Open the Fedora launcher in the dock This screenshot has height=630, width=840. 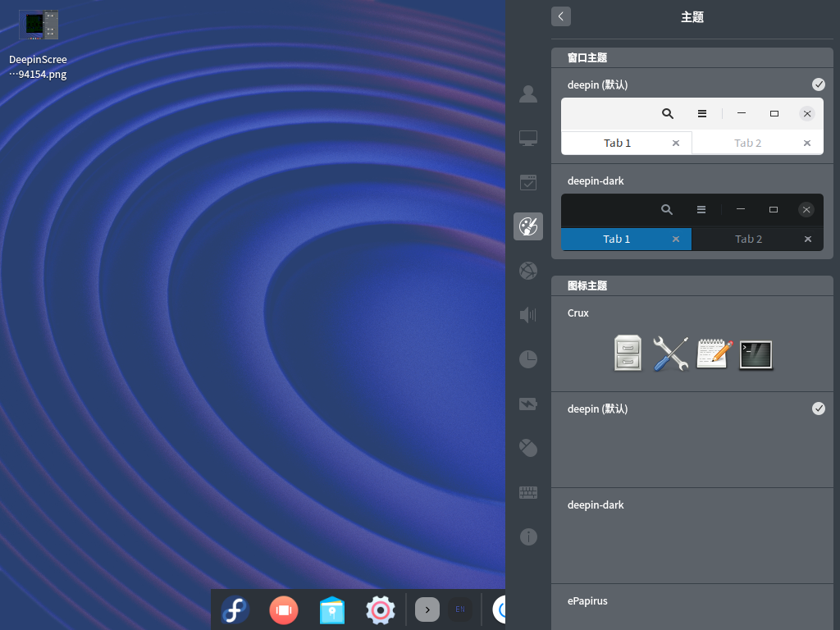click(235, 609)
